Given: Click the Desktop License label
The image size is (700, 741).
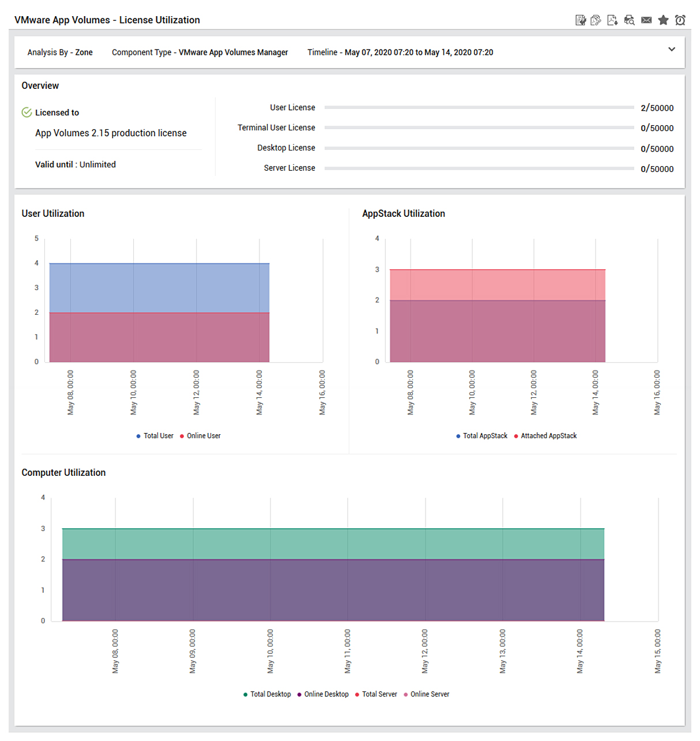Looking at the screenshot, I should [x=286, y=148].
